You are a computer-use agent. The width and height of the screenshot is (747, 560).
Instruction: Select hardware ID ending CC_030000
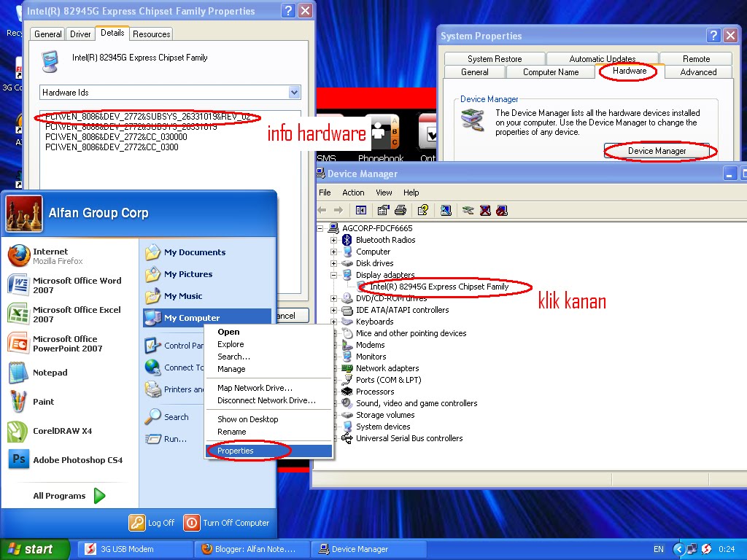(x=116, y=136)
